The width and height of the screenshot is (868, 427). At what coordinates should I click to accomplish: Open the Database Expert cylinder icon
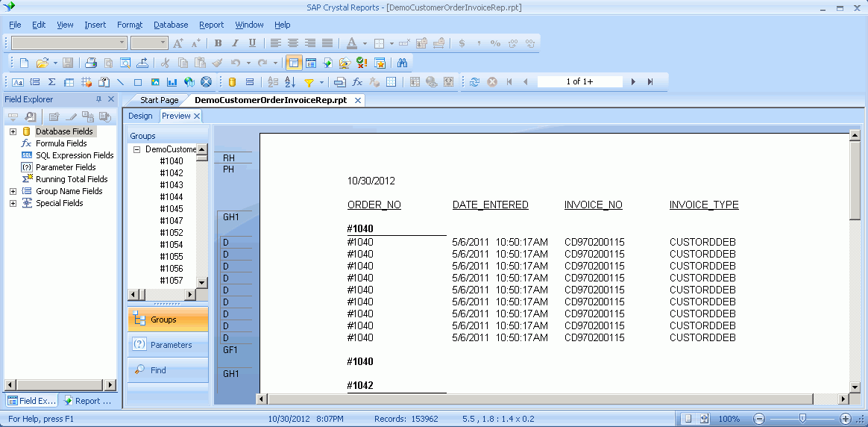tap(232, 82)
